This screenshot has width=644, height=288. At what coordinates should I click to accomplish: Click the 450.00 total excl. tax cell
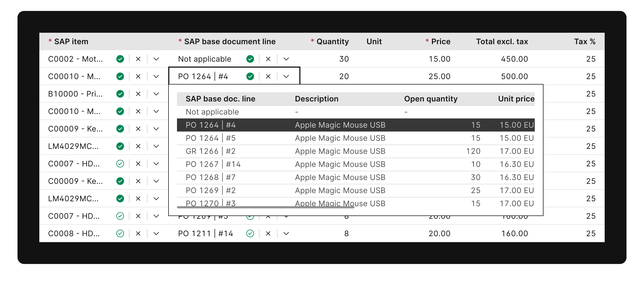(x=514, y=59)
